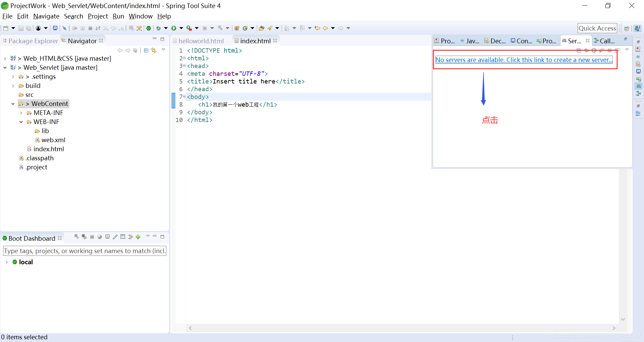The width and height of the screenshot is (644, 342).
Task: Click the editor horizontal scrollbar
Action: point(402,328)
